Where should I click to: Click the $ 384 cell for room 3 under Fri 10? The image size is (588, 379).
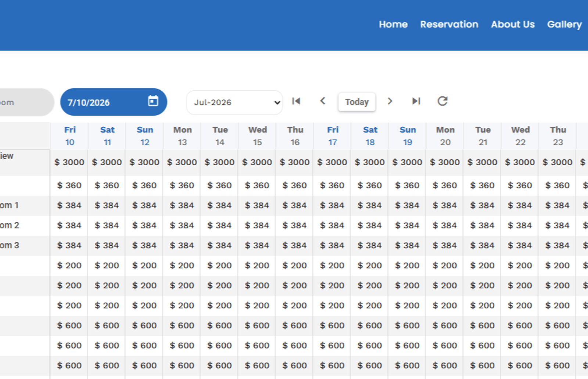tap(69, 245)
